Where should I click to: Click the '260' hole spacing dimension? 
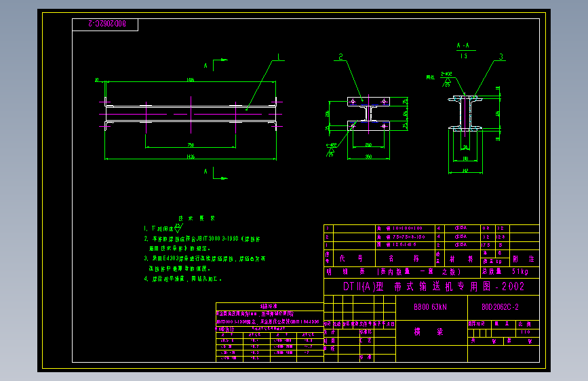[368, 145]
